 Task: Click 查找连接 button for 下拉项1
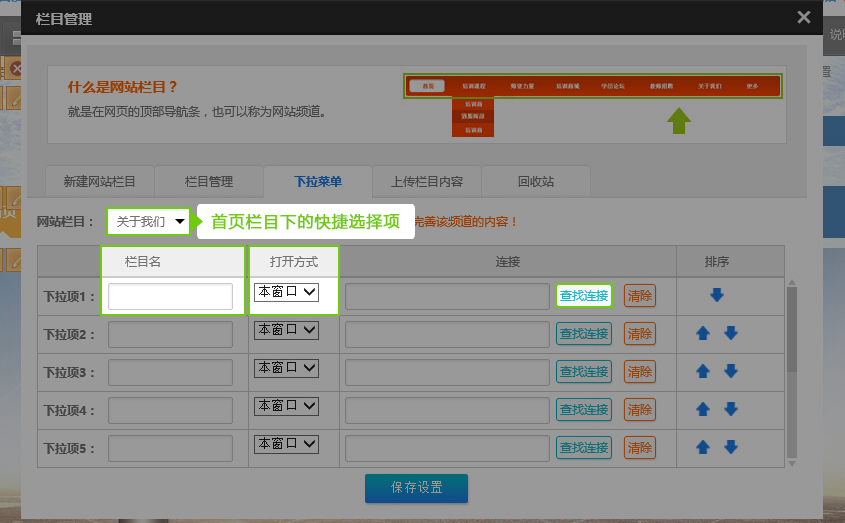point(583,296)
